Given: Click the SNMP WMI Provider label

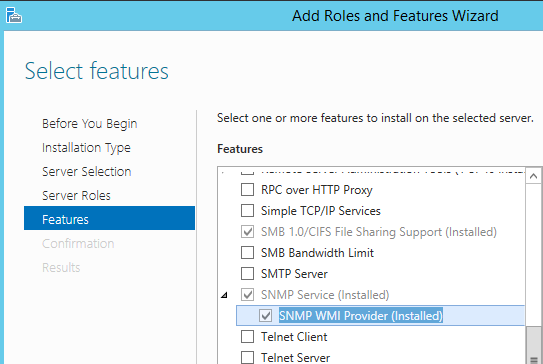Looking at the screenshot, I should coord(360,316).
